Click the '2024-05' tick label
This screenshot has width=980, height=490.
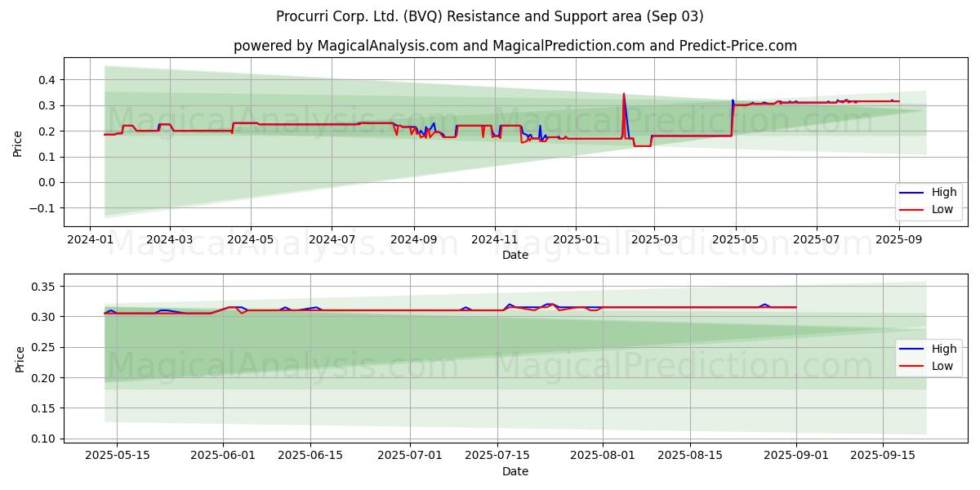(251, 240)
